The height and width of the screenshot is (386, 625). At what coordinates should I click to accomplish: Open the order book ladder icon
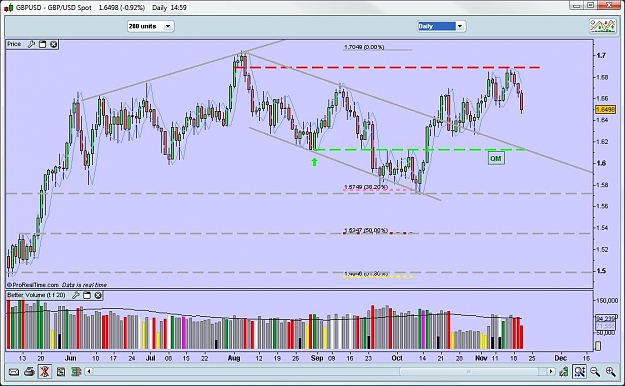pyautogui.click(x=76, y=372)
